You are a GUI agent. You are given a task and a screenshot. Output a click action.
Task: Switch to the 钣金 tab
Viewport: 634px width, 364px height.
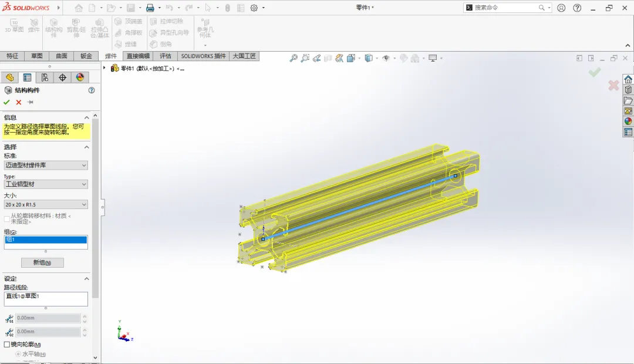click(86, 56)
